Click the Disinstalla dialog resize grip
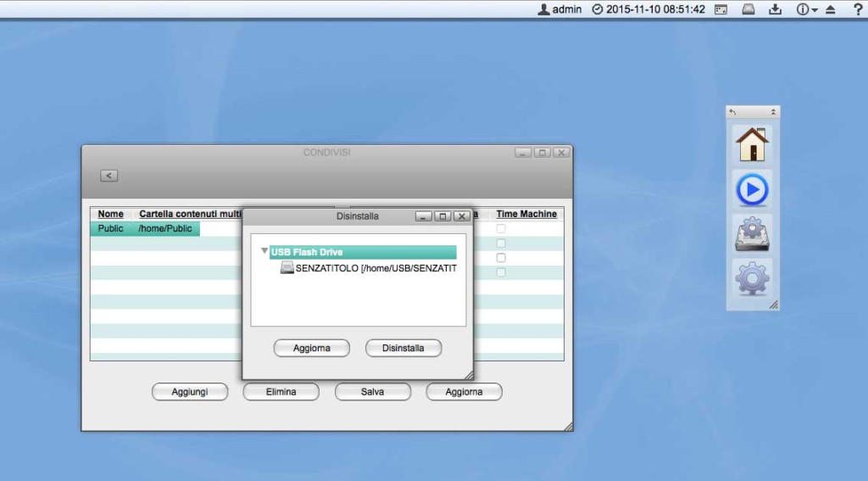This screenshot has height=481, width=868. point(469,375)
